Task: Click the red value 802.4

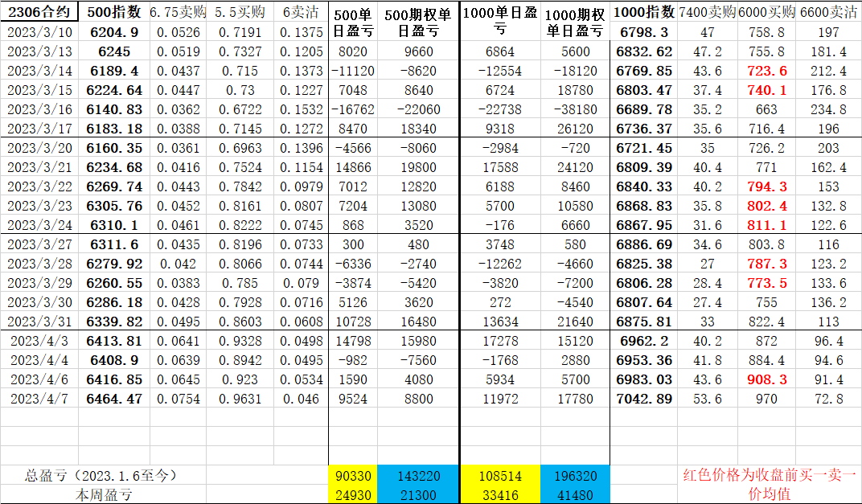Action: [x=766, y=206]
